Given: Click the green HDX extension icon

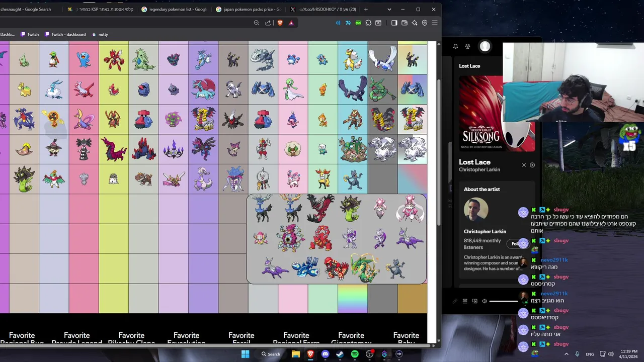Looking at the screenshot, I should tap(358, 23).
